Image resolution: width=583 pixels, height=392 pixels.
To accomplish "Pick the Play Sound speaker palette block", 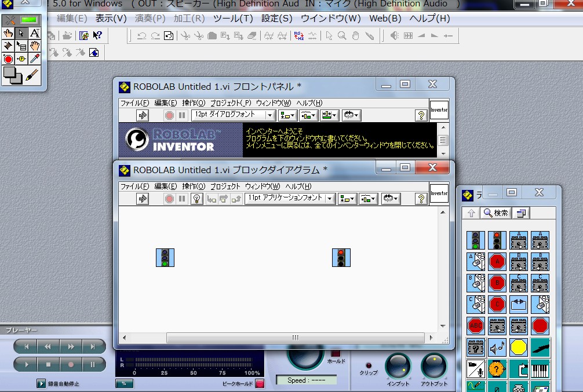I will coord(497,348).
